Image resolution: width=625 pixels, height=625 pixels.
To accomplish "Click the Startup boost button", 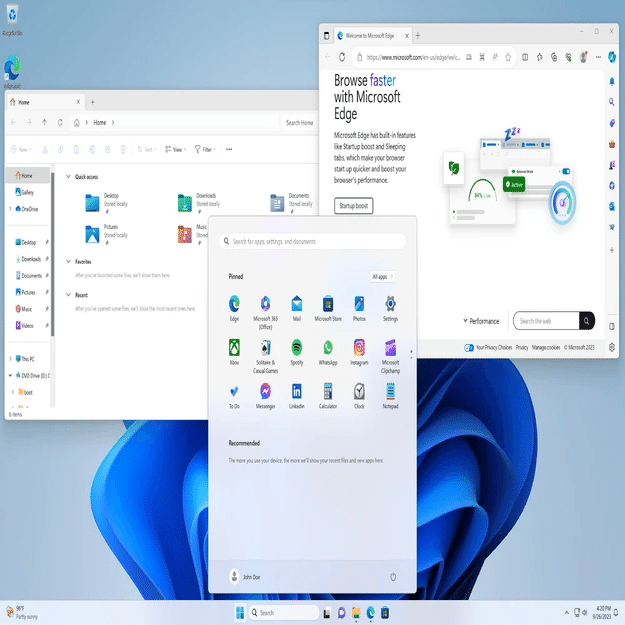I will coord(354,206).
